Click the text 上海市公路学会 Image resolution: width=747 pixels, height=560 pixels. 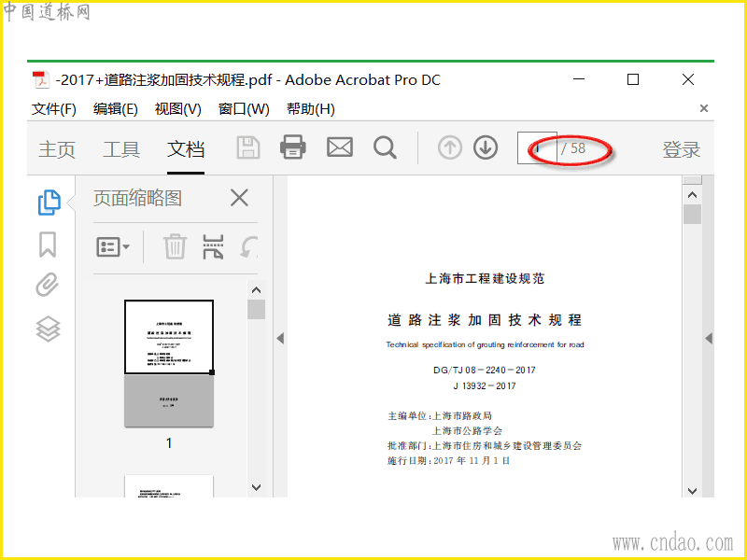pyautogui.click(x=467, y=431)
